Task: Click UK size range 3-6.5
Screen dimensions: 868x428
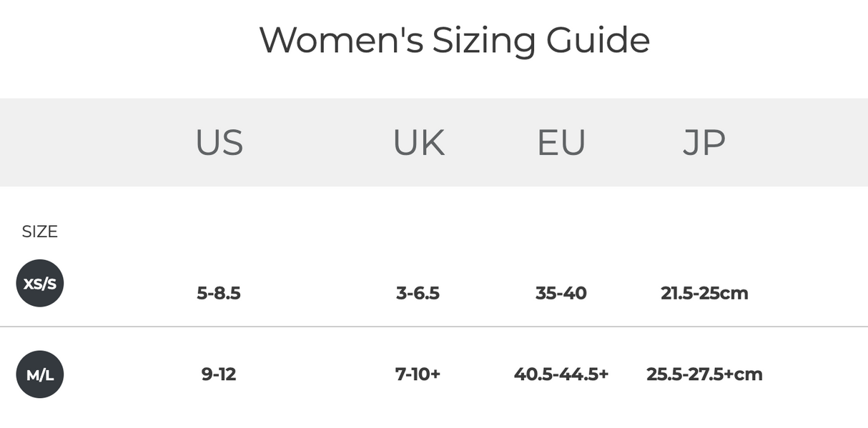Action: (418, 293)
